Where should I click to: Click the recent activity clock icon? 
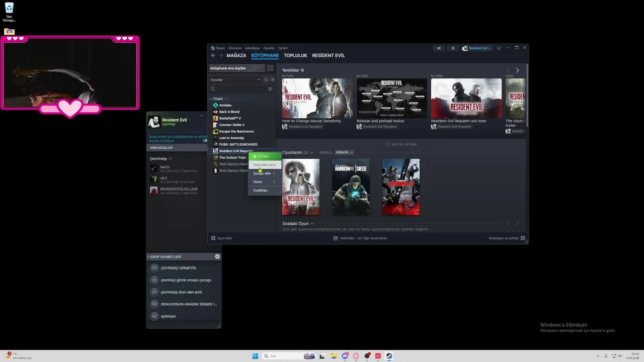point(266,79)
